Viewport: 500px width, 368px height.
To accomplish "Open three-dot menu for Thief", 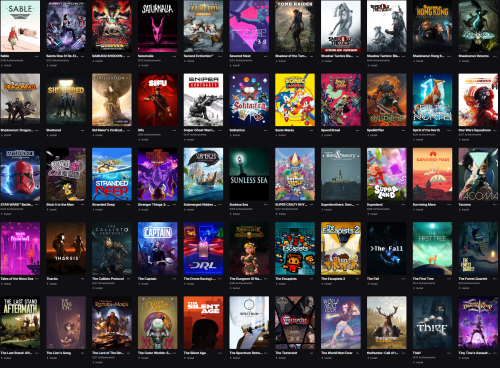I will tap(449, 353).
